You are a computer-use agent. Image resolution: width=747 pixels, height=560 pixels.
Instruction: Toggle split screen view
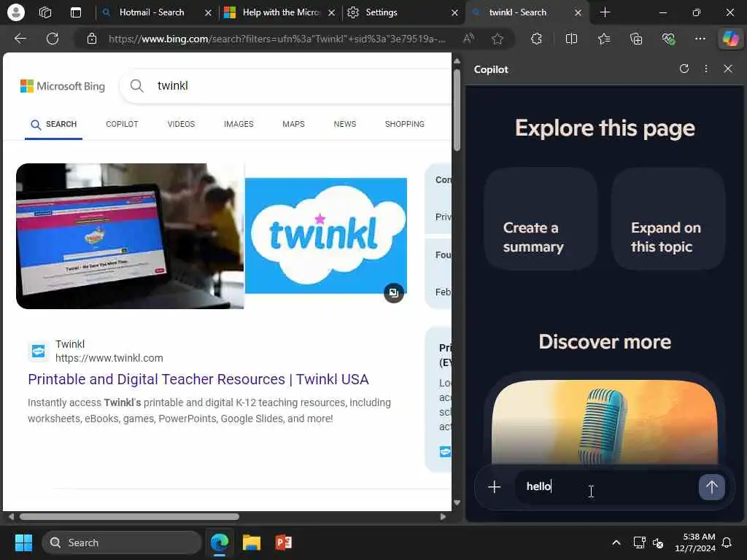point(571,39)
